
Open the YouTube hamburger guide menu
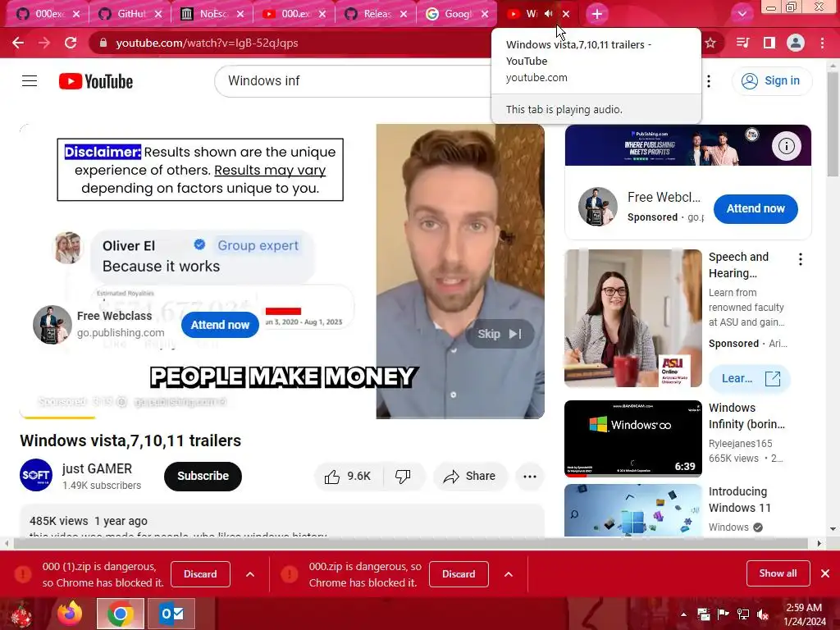[30, 81]
